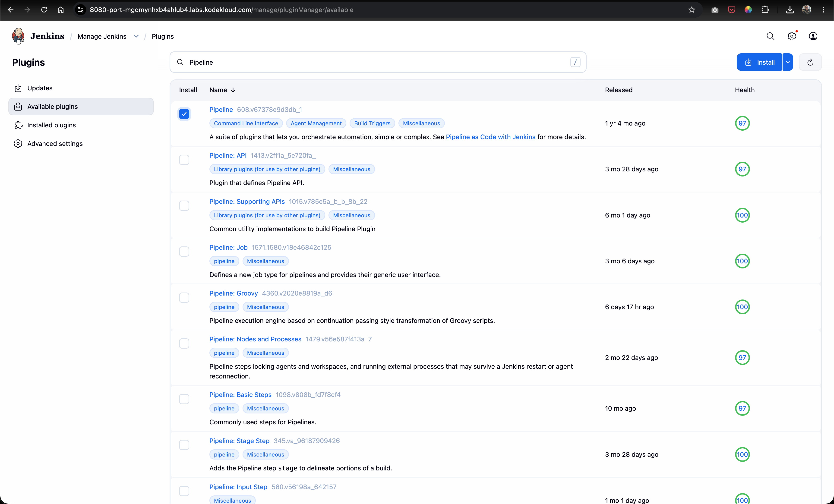The image size is (834, 504).
Task: Open the Updates section in sidebar
Action: [x=81, y=88]
